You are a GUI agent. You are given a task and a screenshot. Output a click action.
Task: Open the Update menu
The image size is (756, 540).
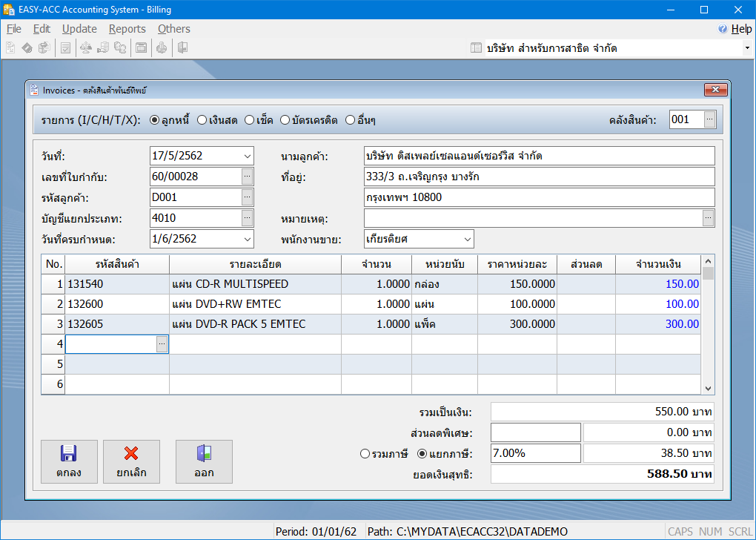point(79,29)
